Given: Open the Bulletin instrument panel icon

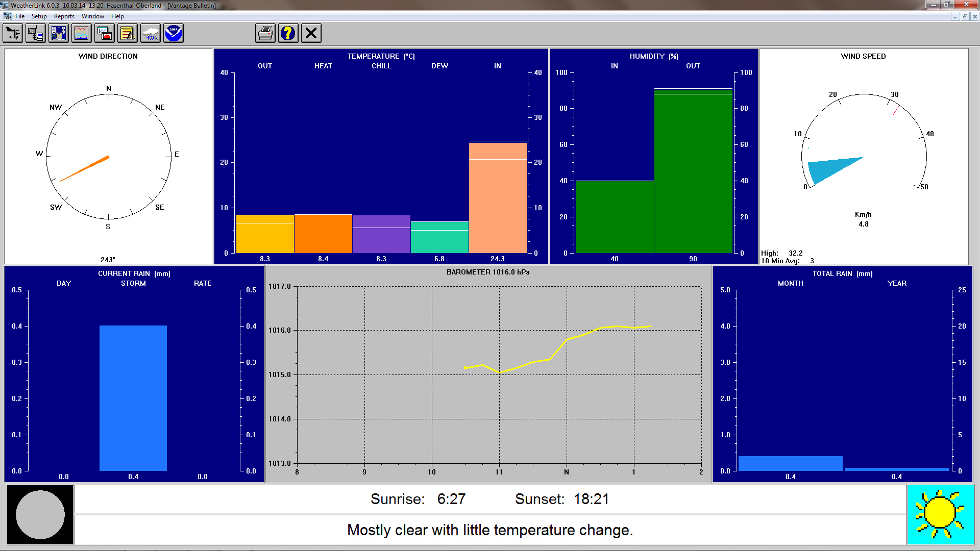Looking at the screenshot, I should pos(59,34).
